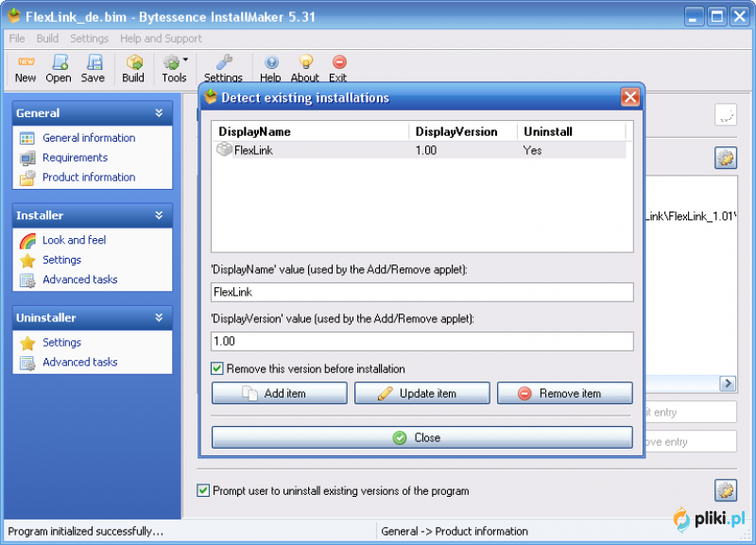Open Look and feel link
Screen dimensions: 756x545
coord(75,240)
